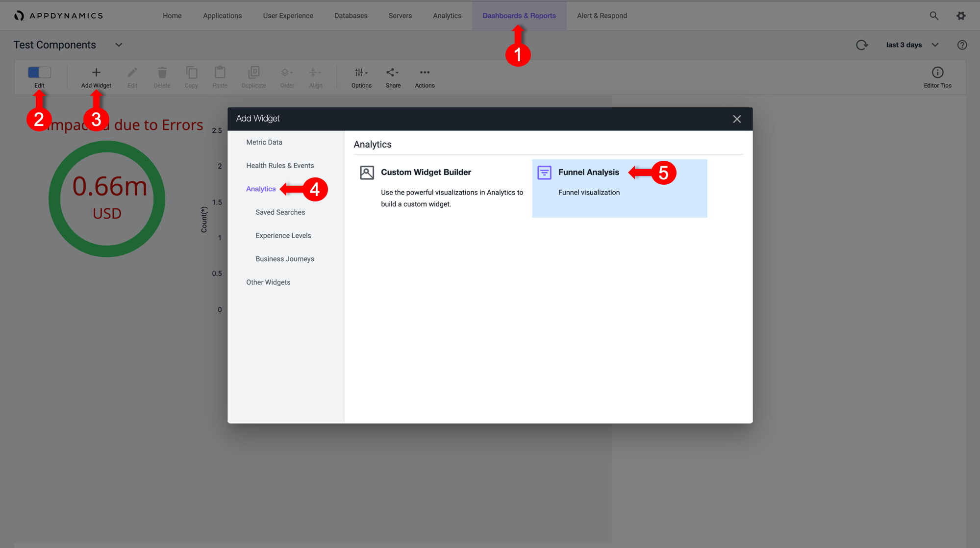Click the Duplicate toolbar icon
Image resolution: width=980 pixels, height=548 pixels.
254,73
